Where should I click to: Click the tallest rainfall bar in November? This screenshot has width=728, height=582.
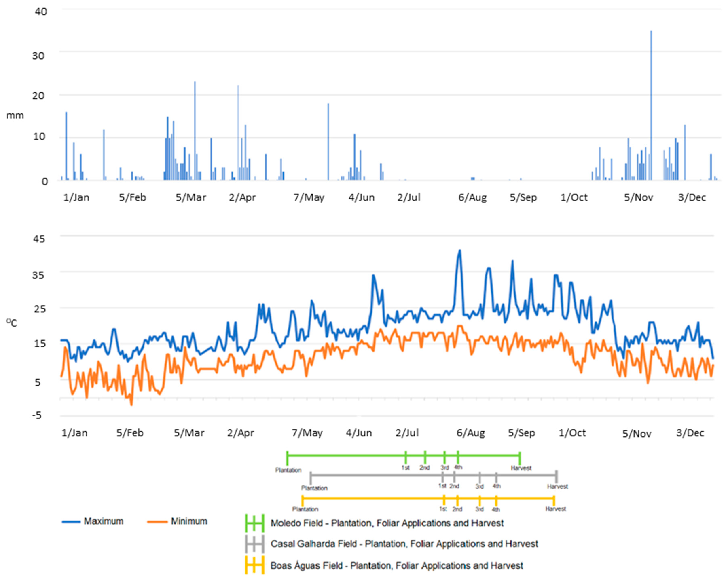click(651, 105)
